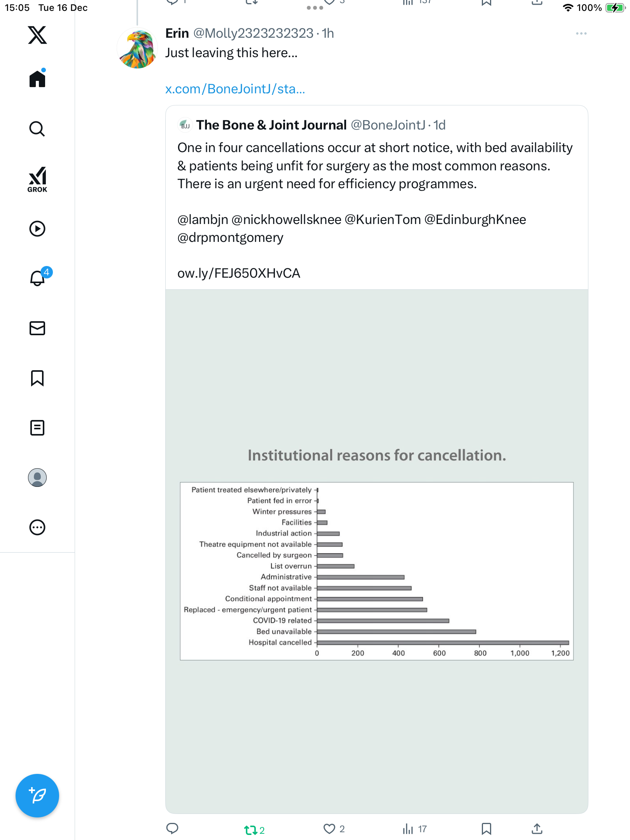Viewport: 630px width, 840px height.
Task: Open the video play tab
Action: [x=37, y=229]
